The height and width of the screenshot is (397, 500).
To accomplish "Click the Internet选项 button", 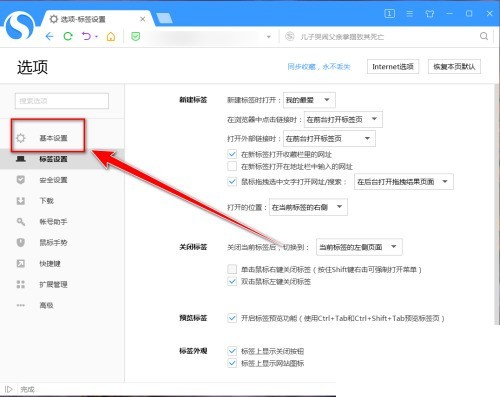I will coord(393,67).
